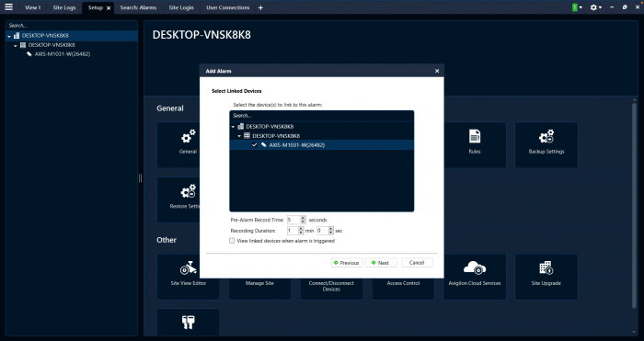This screenshot has width=644, height=341.
Task: Click the left panel splitter handle
Action: [141, 178]
